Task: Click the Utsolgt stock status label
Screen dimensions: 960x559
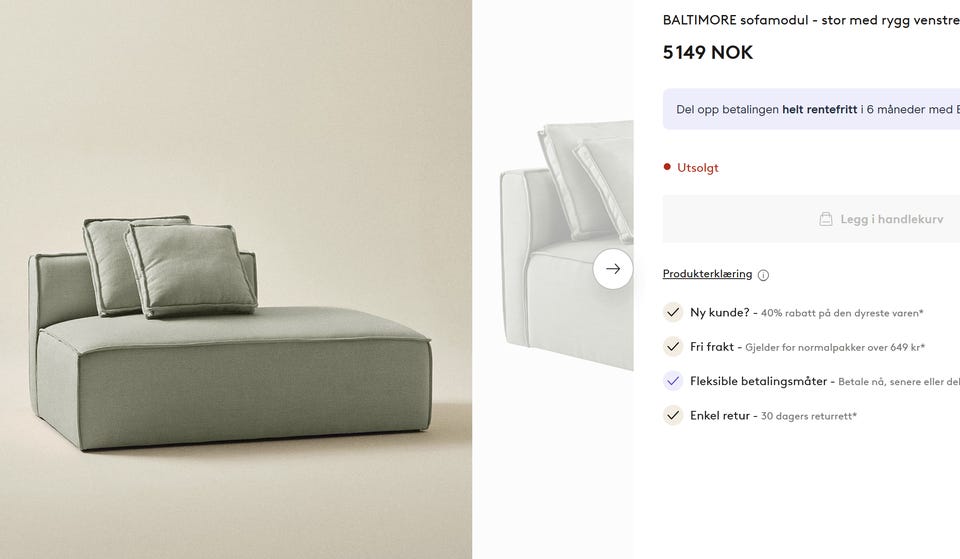Action: [x=697, y=167]
